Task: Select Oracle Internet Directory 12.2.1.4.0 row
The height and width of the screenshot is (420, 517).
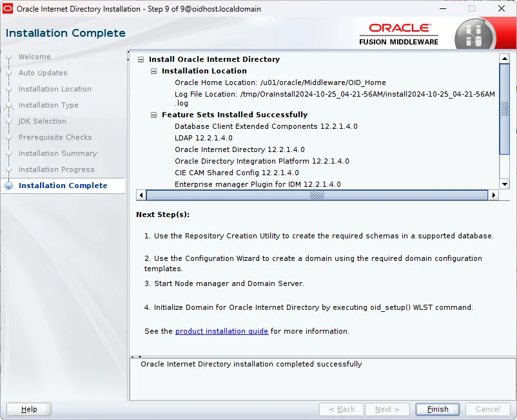Action: point(240,149)
